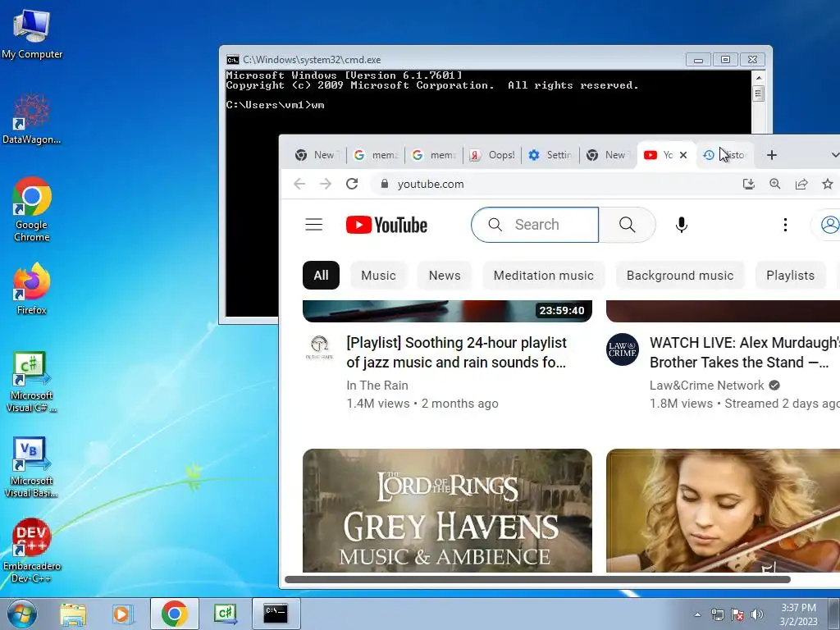
Task: Switch to cmd.exe via taskbar button
Action: click(x=276, y=614)
